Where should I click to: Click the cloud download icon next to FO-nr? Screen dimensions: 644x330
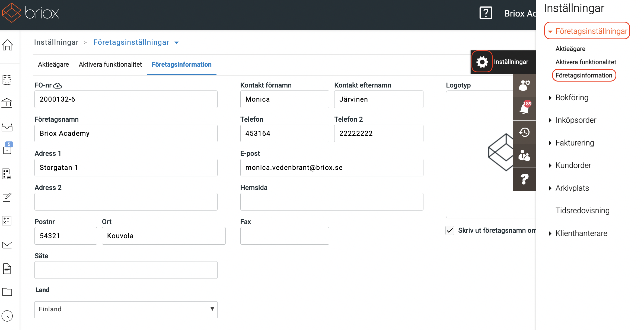pyautogui.click(x=58, y=86)
